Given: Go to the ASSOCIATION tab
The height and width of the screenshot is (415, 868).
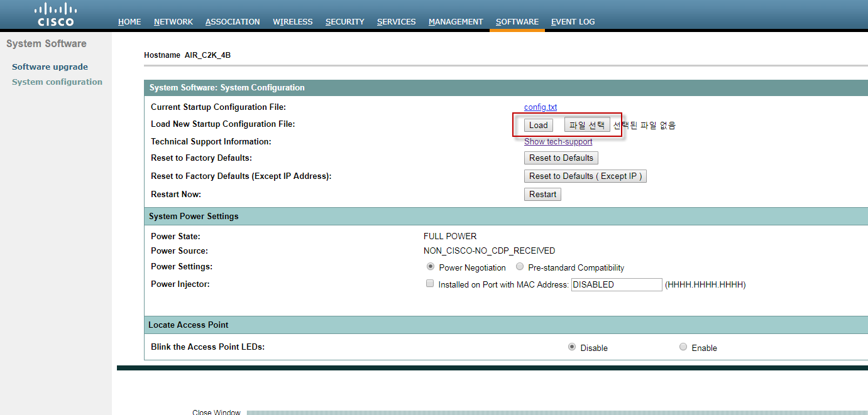Looking at the screenshot, I should [x=233, y=21].
